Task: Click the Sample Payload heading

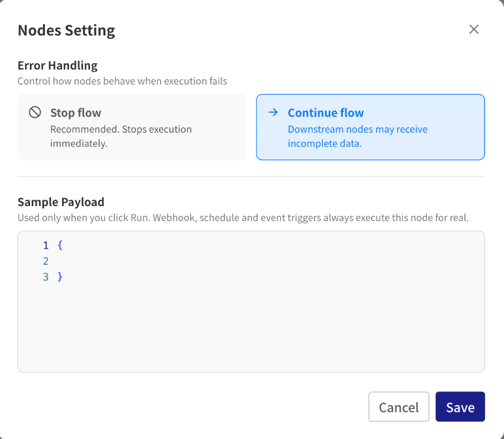Action: pos(61,202)
